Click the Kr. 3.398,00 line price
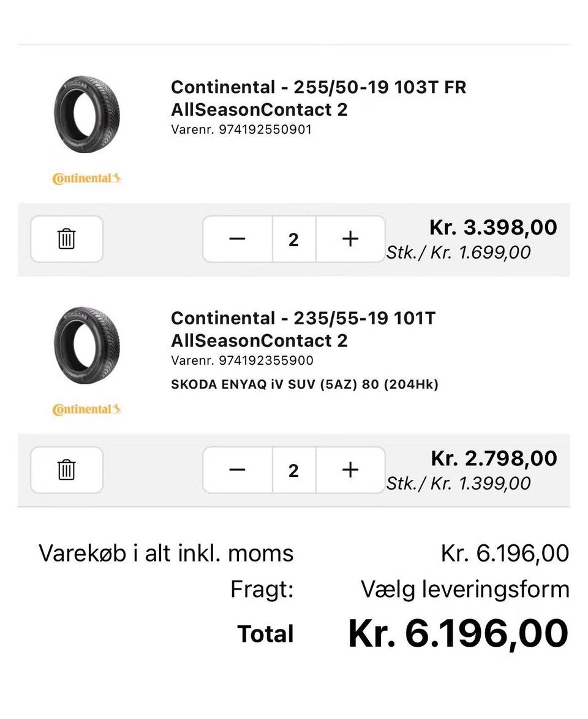The height and width of the screenshot is (719, 588). [x=493, y=227]
